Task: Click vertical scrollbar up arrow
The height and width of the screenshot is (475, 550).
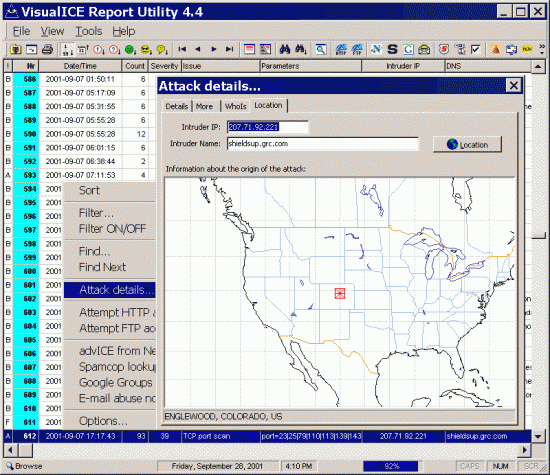Action: [x=538, y=66]
